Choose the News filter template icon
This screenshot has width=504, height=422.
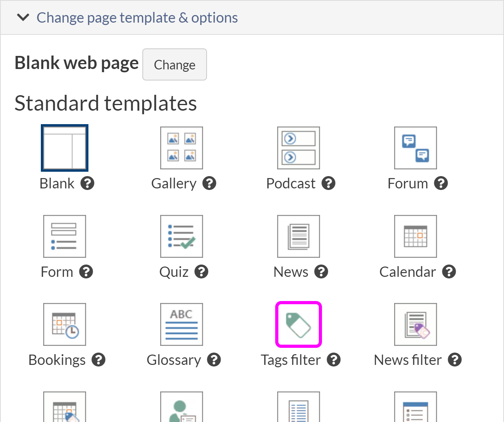[415, 324]
